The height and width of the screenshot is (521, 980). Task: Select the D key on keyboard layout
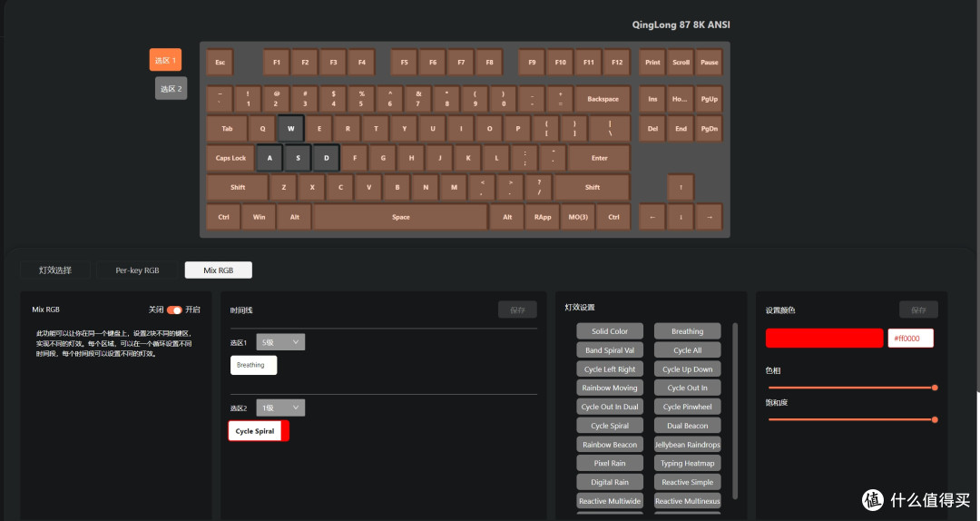tap(327, 158)
